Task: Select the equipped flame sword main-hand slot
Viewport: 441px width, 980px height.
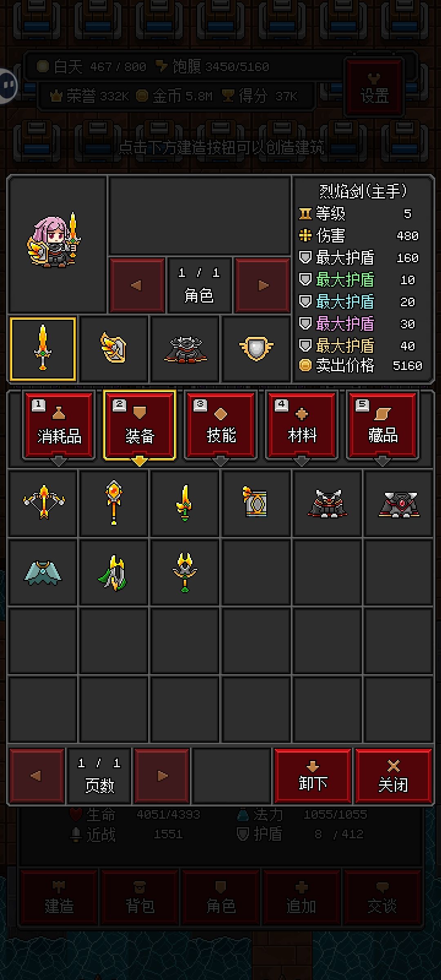Action: [x=43, y=349]
